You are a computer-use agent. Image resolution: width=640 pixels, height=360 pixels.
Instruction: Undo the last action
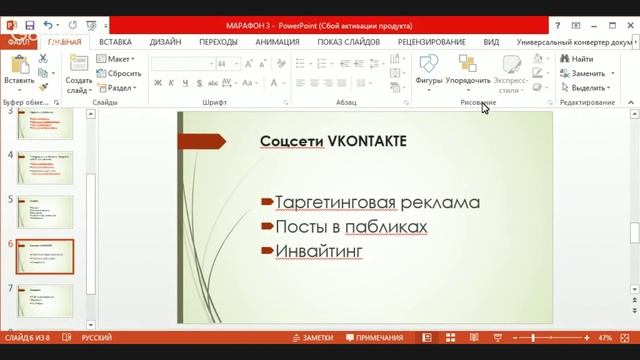point(48,25)
